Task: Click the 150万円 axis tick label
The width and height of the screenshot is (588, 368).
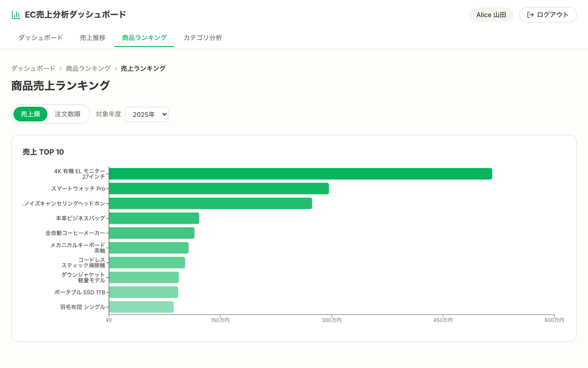Action: (x=220, y=320)
